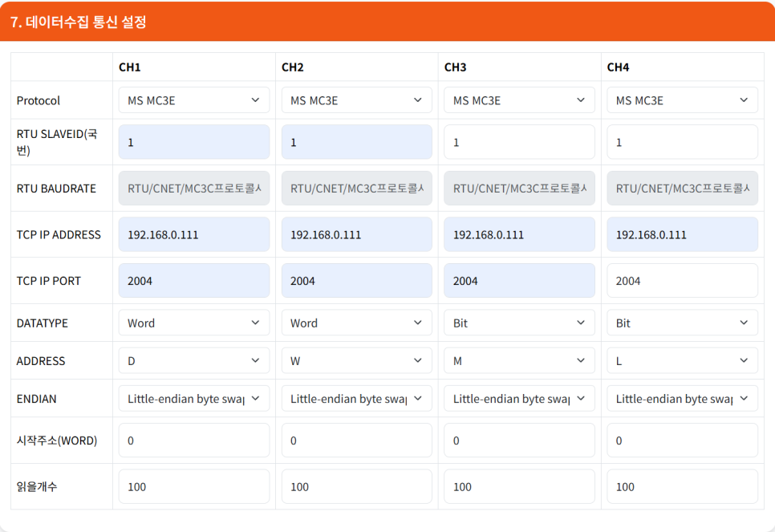Click the CH1 RTU BAUDRATE disabled field
Viewport: 775px width, 532px height.
tap(194, 188)
